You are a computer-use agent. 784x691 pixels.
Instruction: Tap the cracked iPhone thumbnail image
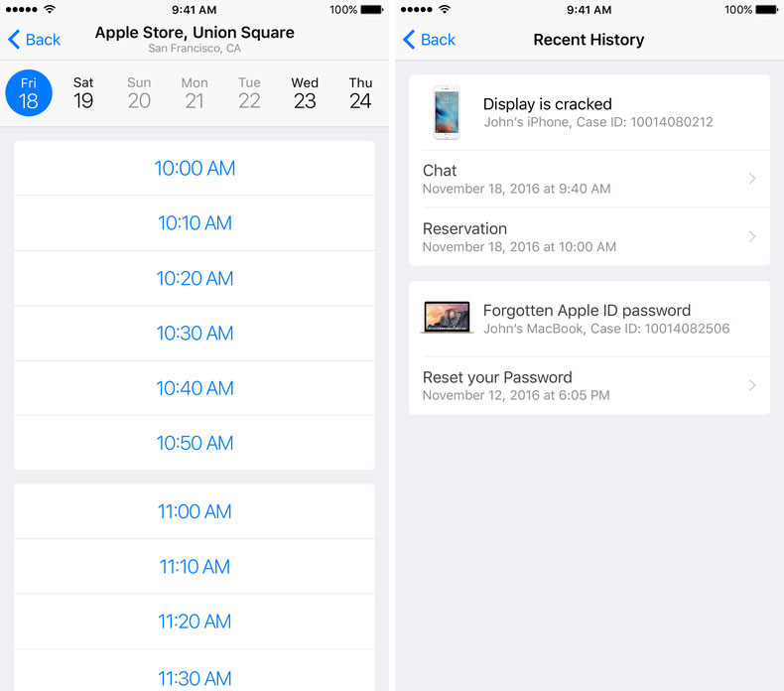[447, 112]
